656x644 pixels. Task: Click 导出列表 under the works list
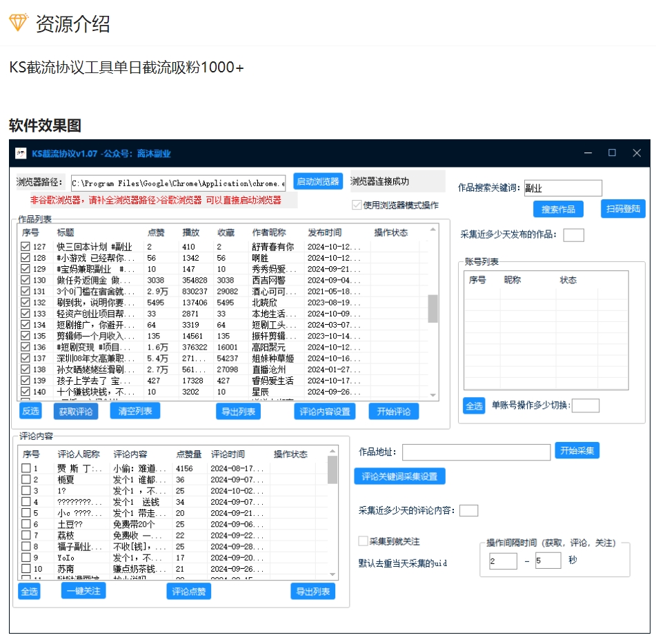point(238,412)
